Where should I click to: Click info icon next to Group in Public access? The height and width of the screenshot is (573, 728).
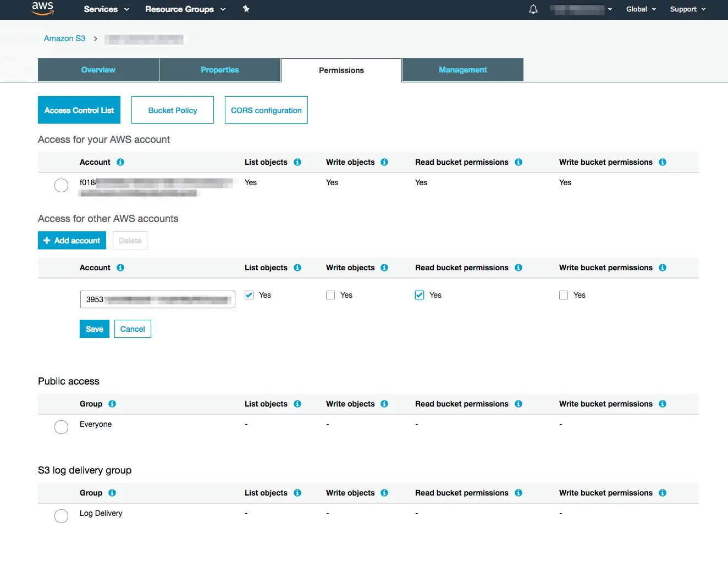(x=112, y=404)
